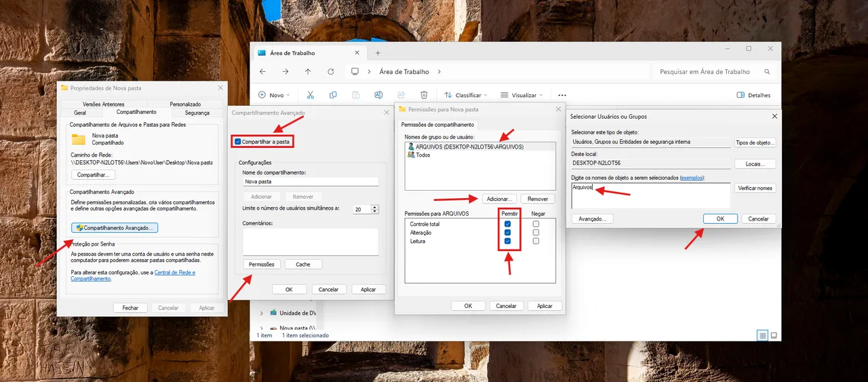Open the Visualizar view dropdown
This screenshot has width=868, height=382.
pos(521,95)
